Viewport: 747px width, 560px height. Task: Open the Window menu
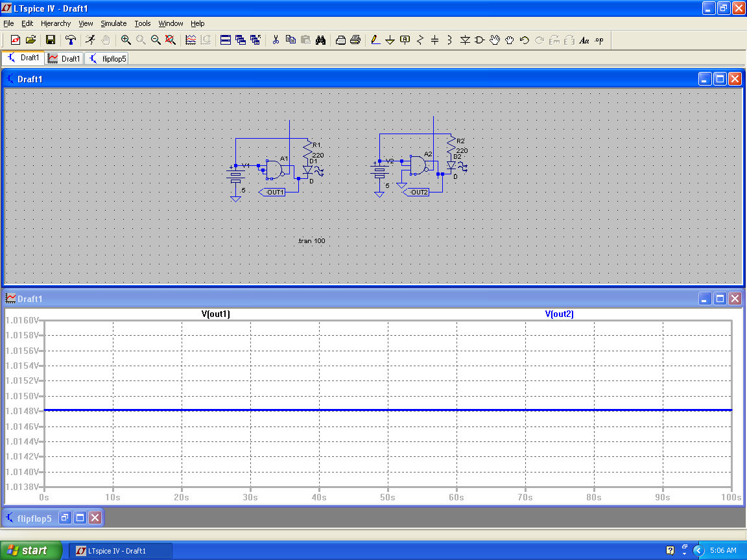click(x=171, y=23)
